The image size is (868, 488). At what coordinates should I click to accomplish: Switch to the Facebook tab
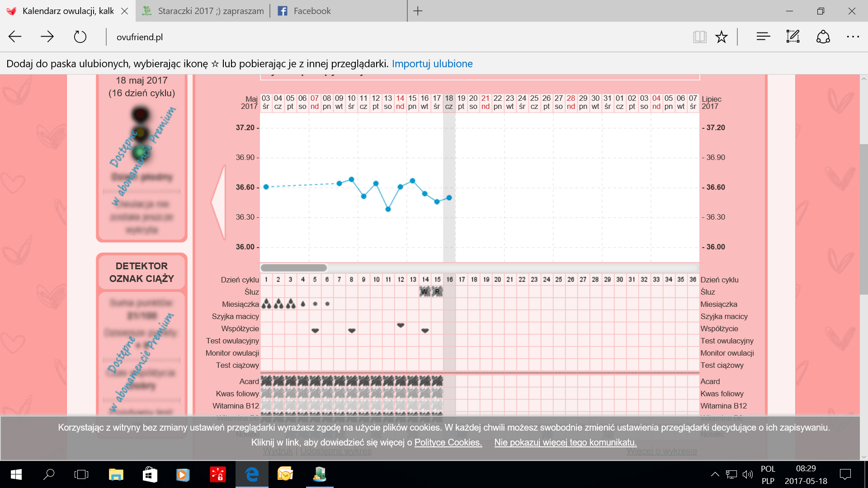312,11
